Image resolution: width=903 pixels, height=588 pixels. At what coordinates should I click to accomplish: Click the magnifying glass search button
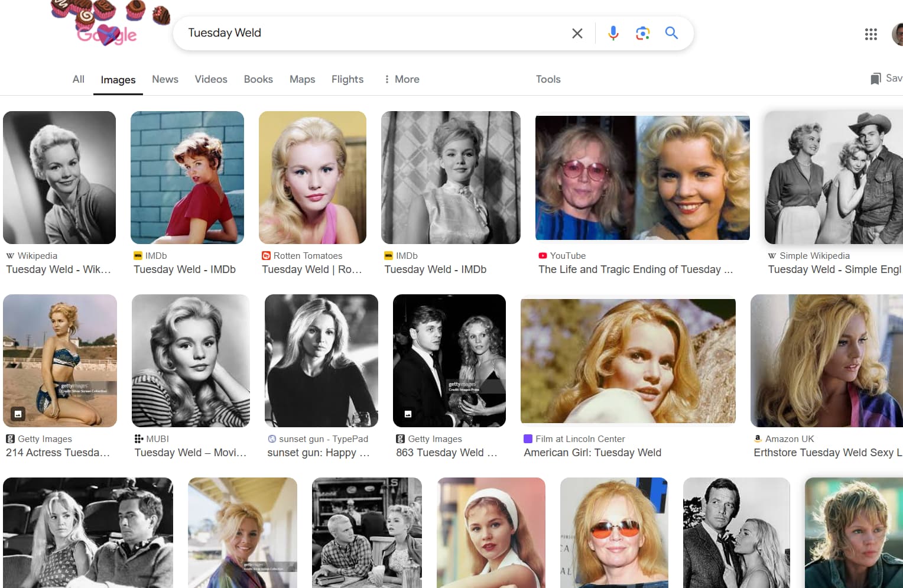point(671,33)
